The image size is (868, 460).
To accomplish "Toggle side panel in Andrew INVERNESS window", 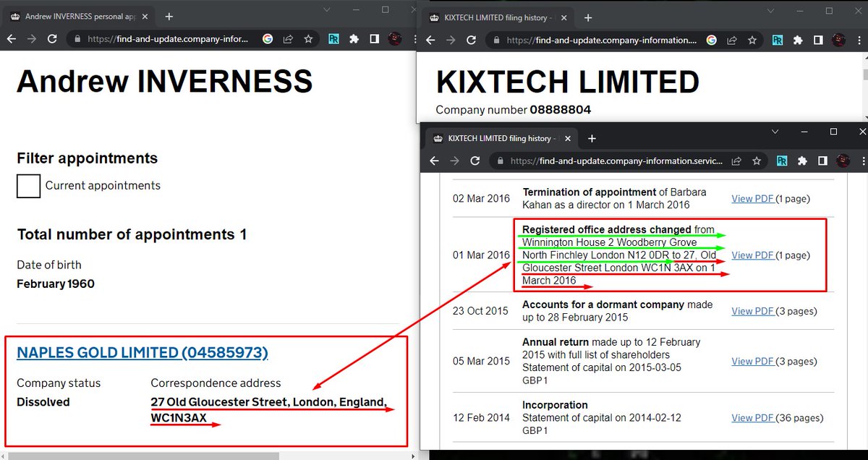I will (x=375, y=40).
